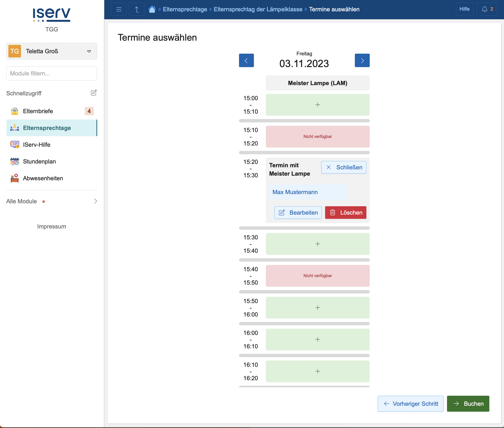Image resolution: width=504 pixels, height=428 pixels.
Task: Expand Alle Module list
Action: (x=52, y=201)
